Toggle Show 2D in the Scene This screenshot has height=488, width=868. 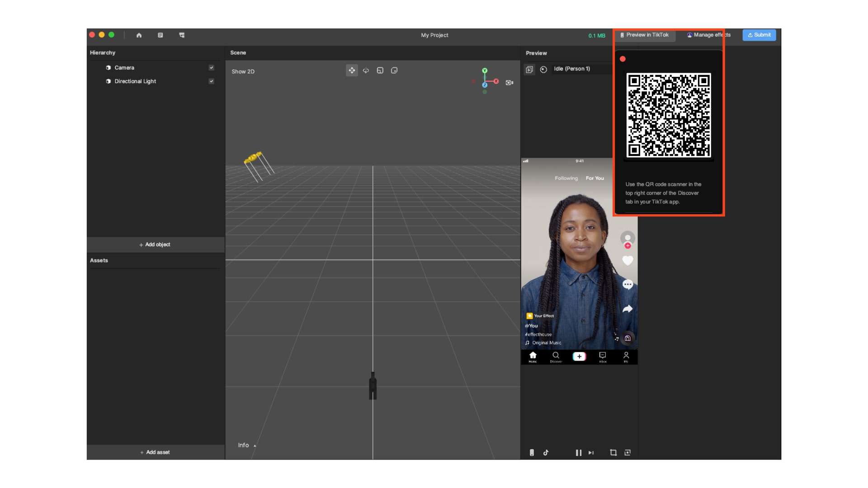243,72
